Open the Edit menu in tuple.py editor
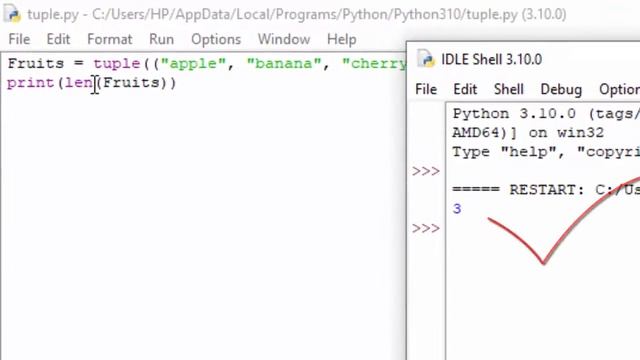640x360 pixels. pyautogui.click(x=58, y=39)
